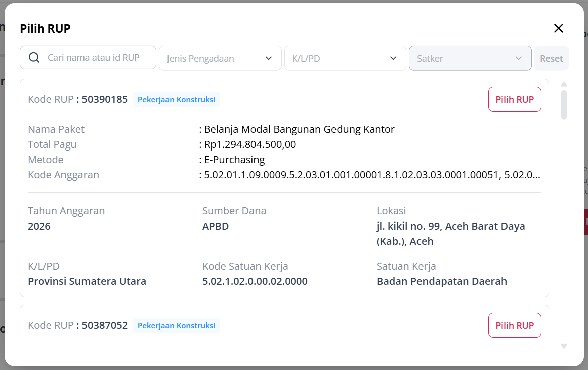588x370 pixels.
Task: Click the Kode Satuan Kerja label
Action: pos(245,266)
